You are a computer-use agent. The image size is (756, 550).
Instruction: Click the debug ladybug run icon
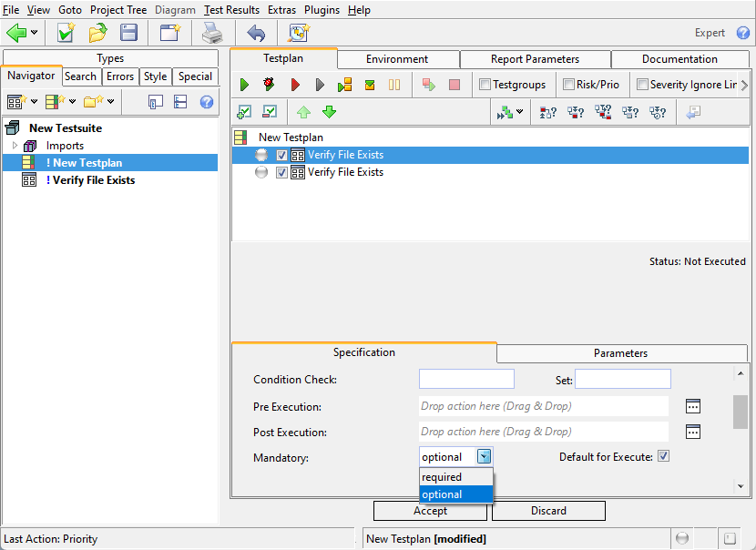pos(269,85)
